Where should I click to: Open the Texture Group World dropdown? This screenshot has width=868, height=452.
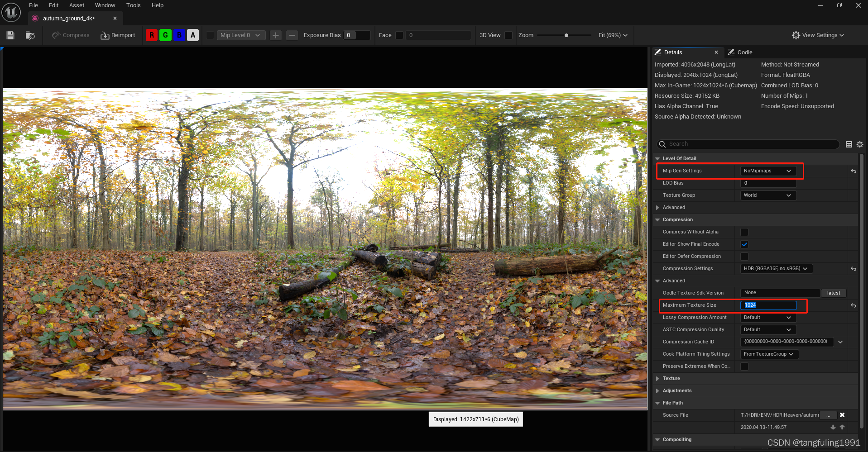point(768,195)
